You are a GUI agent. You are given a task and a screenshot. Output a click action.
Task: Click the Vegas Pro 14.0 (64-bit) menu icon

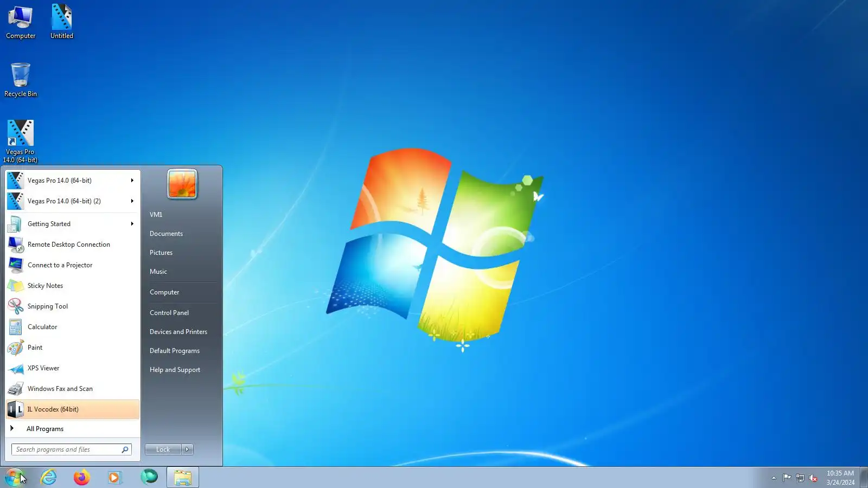[x=15, y=181]
